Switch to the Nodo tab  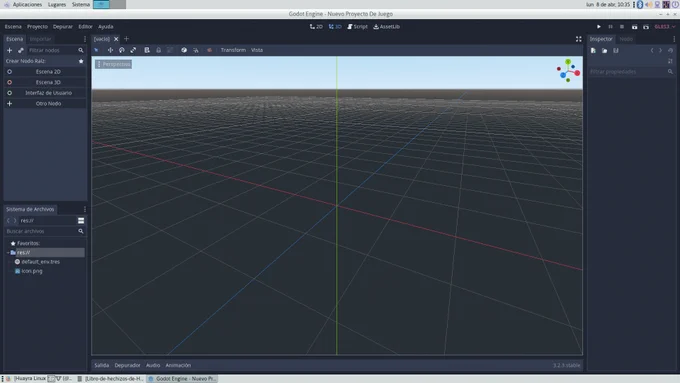tap(626, 39)
